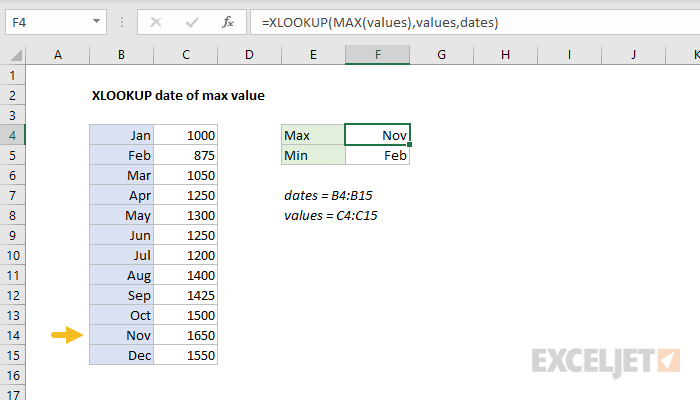Select the cell with value 1300

click(x=186, y=216)
